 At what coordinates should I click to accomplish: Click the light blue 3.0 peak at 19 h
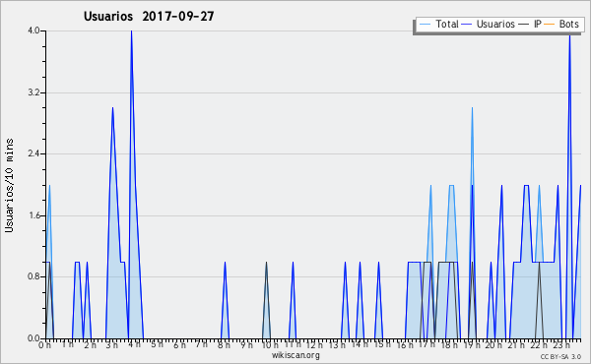pos(472,108)
